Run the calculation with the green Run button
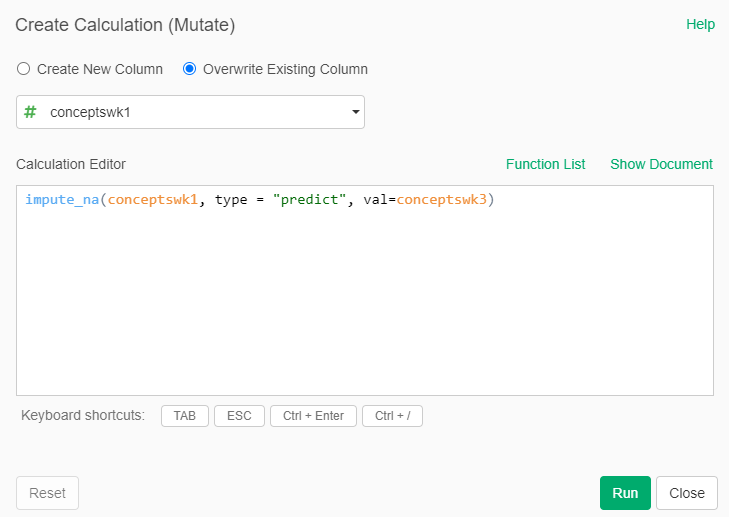The image size is (729, 517). [625, 493]
